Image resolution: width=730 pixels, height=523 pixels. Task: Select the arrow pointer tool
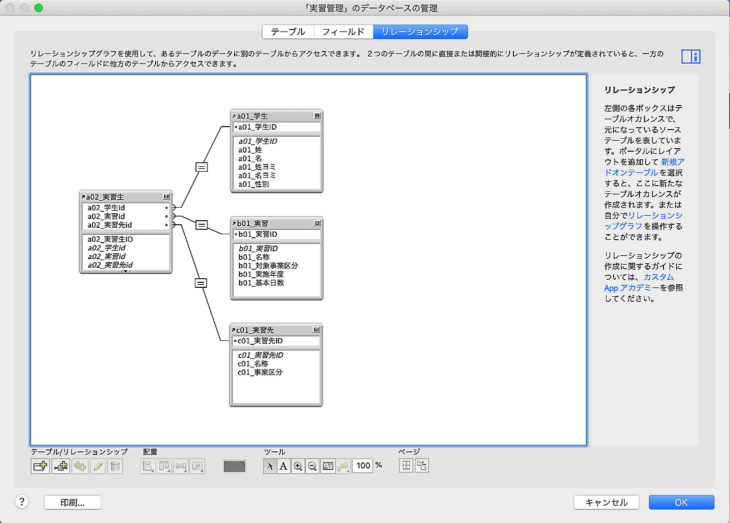(268, 466)
